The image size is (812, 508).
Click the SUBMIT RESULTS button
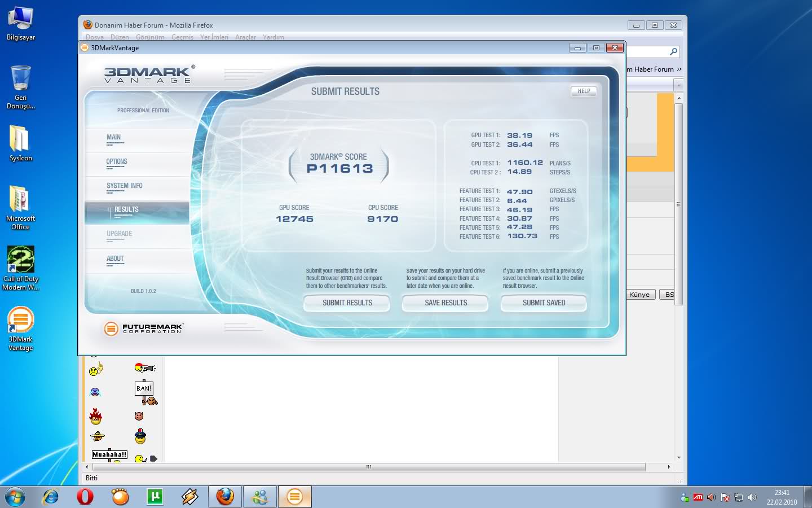(x=347, y=303)
